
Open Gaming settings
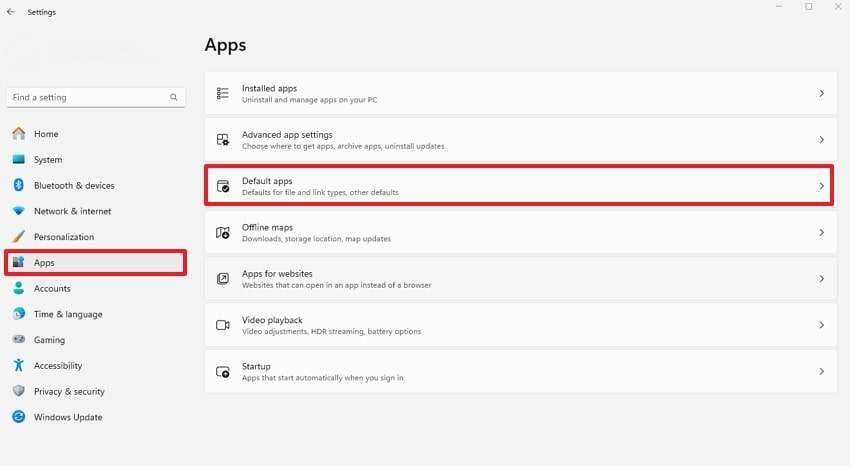(x=95, y=339)
